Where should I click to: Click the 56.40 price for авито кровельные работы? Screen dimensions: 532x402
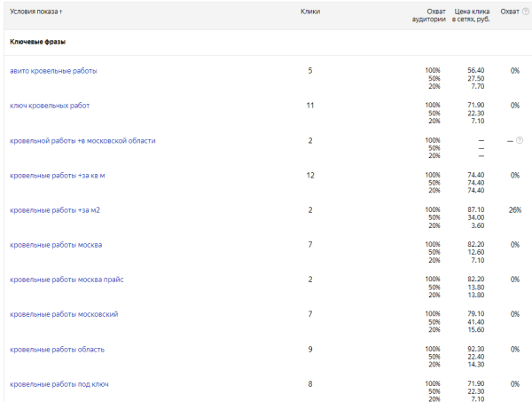point(475,70)
